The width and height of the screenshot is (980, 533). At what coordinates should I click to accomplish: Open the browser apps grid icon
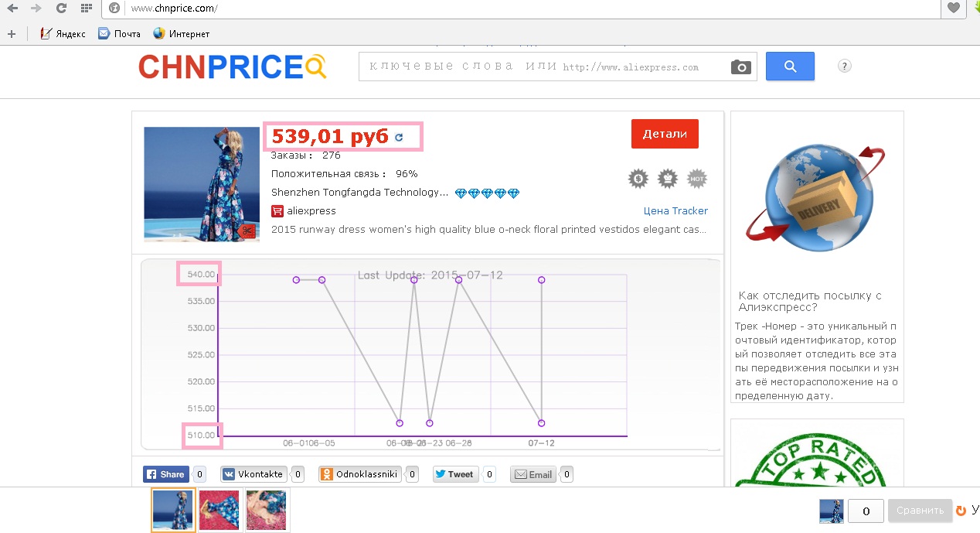pos(86,9)
